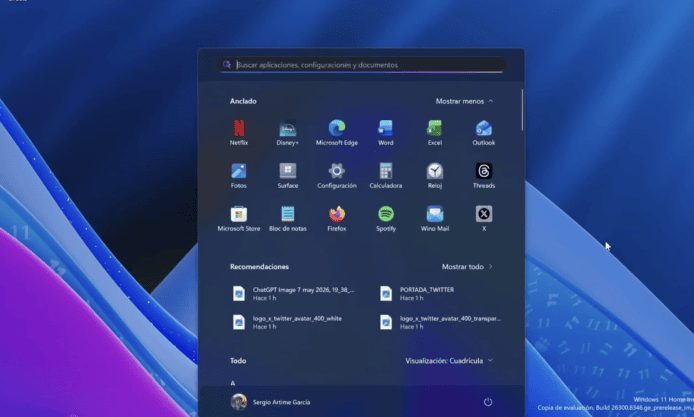The image size is (694, 417).
Task: Open ChatGPT Image 7 may 2026 file
Action: pyautogui.click(x=294, y=293)
